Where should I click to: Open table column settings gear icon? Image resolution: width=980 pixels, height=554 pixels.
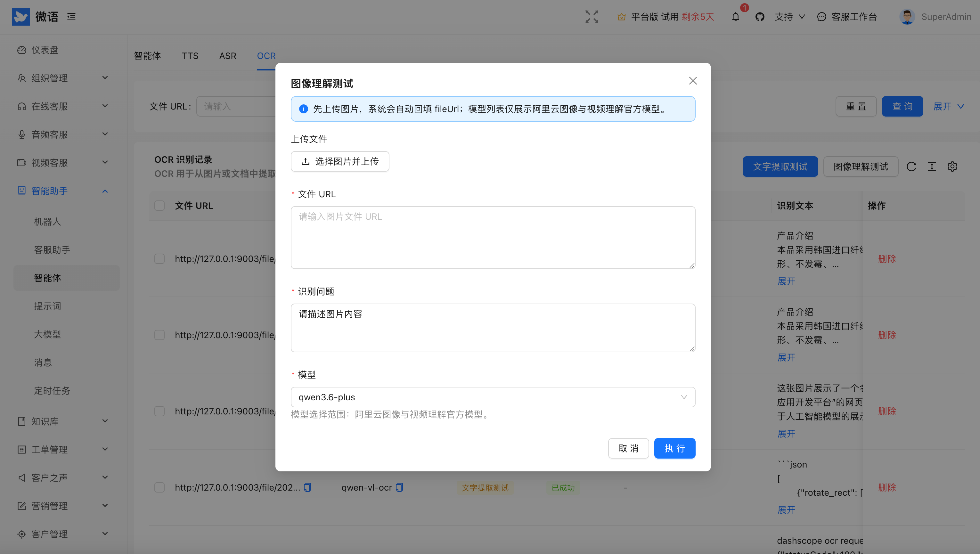pos(952,167)
